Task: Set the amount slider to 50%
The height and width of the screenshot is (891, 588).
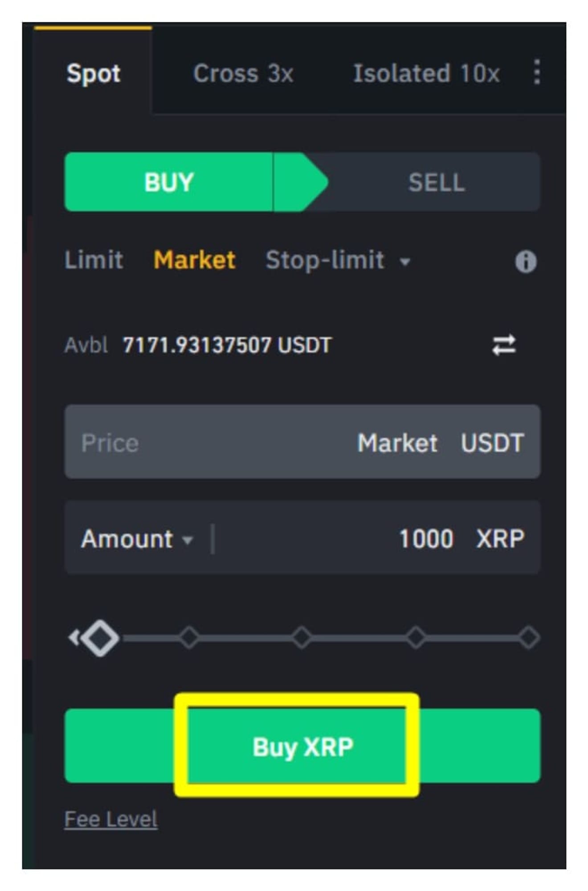Action: point(302,638)
